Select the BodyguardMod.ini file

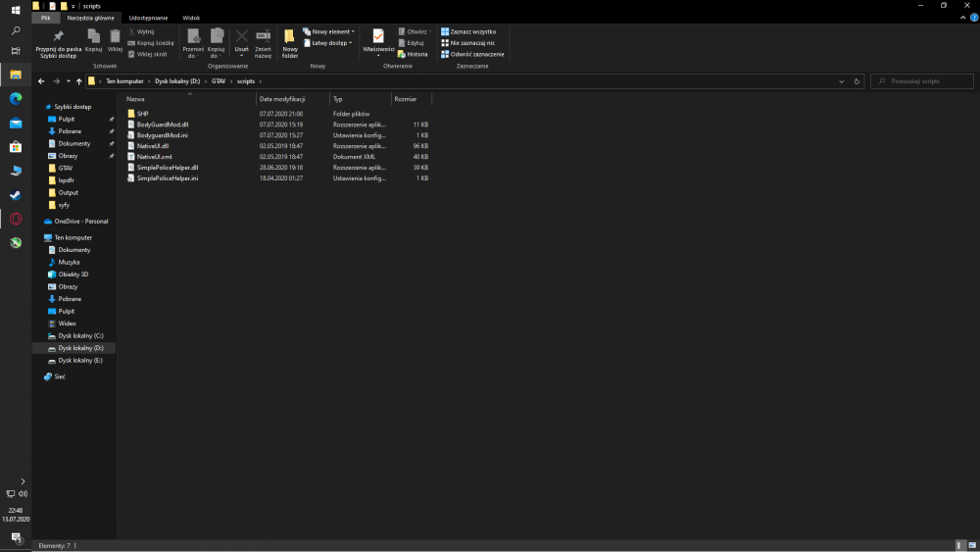tap(162, 135)
